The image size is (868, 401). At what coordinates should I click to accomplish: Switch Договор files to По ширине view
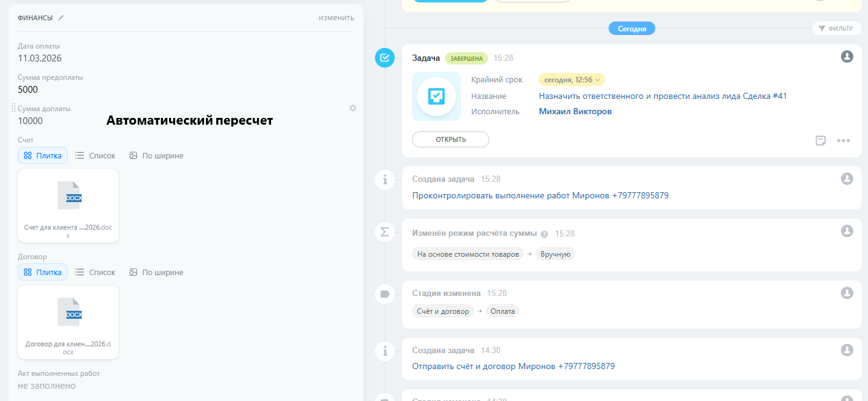[x=156, y=272]
